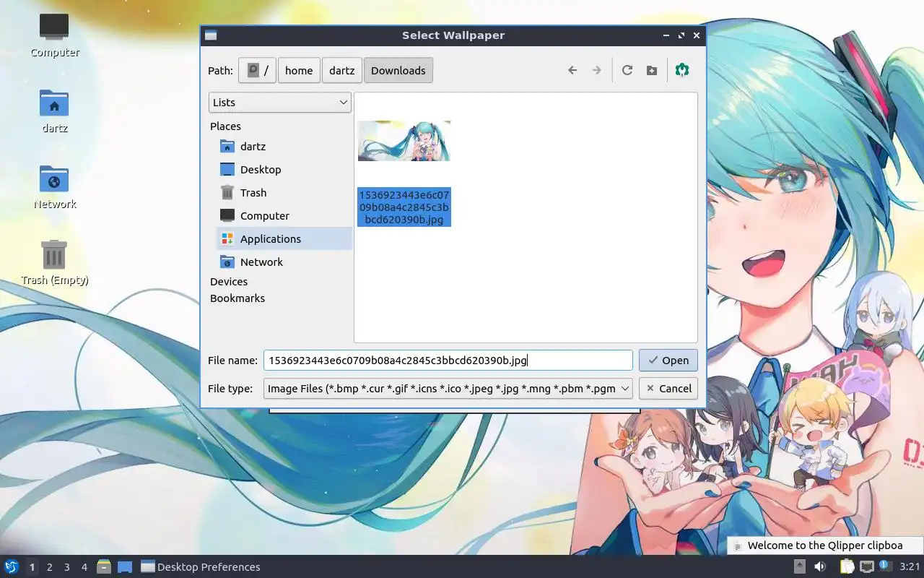The image size is (924, 578).
Task: Select Computer in the Places list
Action: 284,215
